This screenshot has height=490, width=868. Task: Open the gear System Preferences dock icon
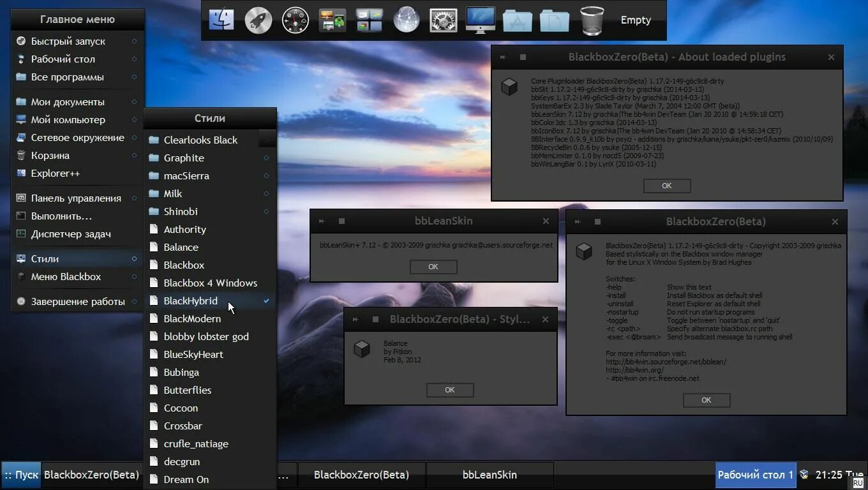(444, 20)
